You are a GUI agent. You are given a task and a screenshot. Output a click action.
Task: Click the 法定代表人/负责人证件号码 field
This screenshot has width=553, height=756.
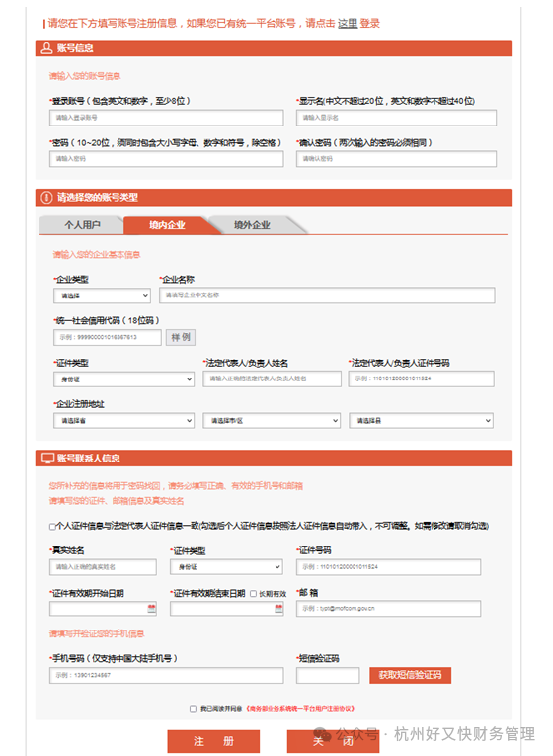pos(422,378)
